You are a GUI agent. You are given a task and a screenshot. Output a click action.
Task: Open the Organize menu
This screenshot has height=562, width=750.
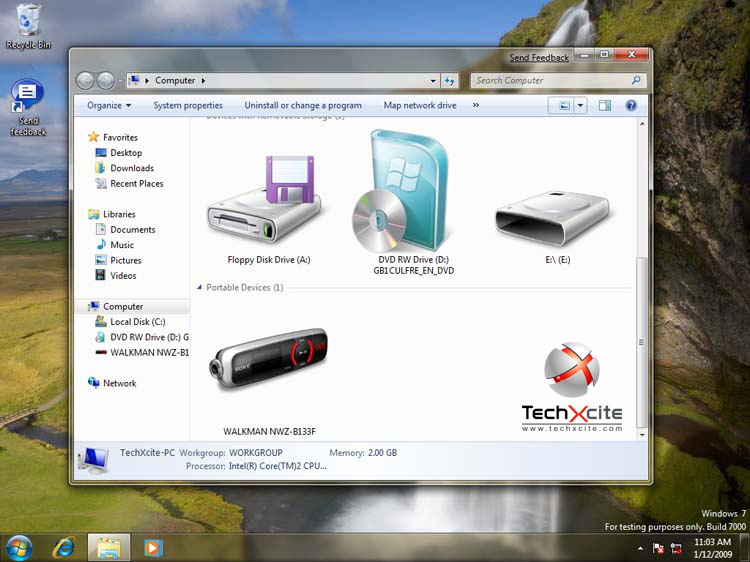pyautogui.click(x=109, y=105)
